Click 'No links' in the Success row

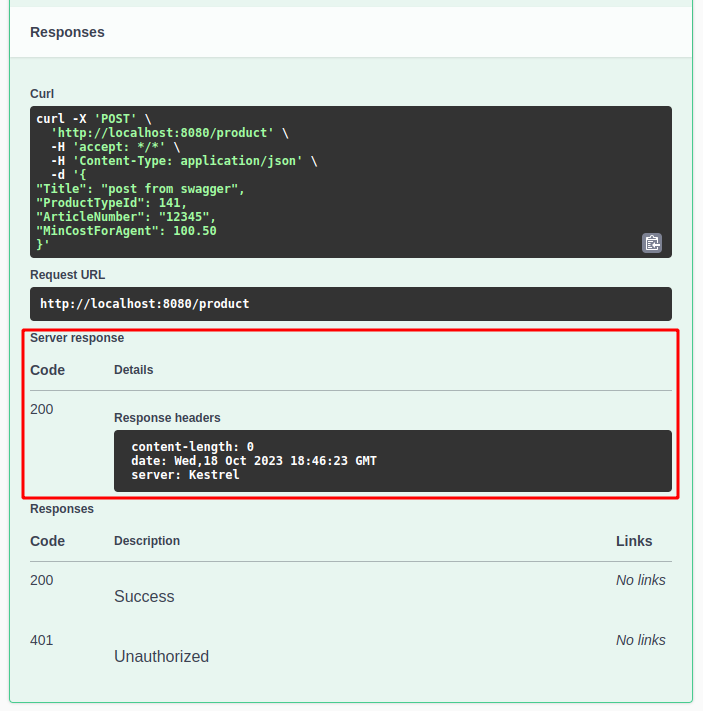tap(640, 580)
